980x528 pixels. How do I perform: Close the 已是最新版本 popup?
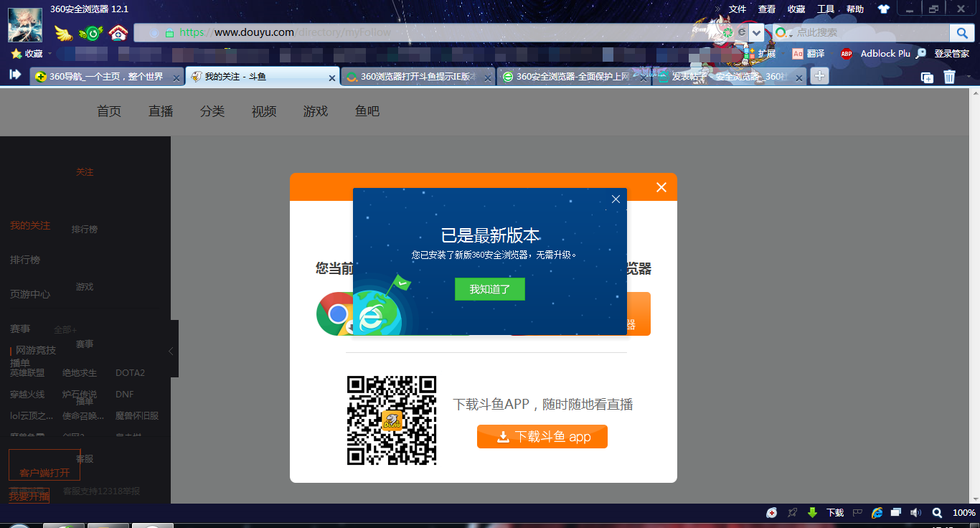point(616,199)
